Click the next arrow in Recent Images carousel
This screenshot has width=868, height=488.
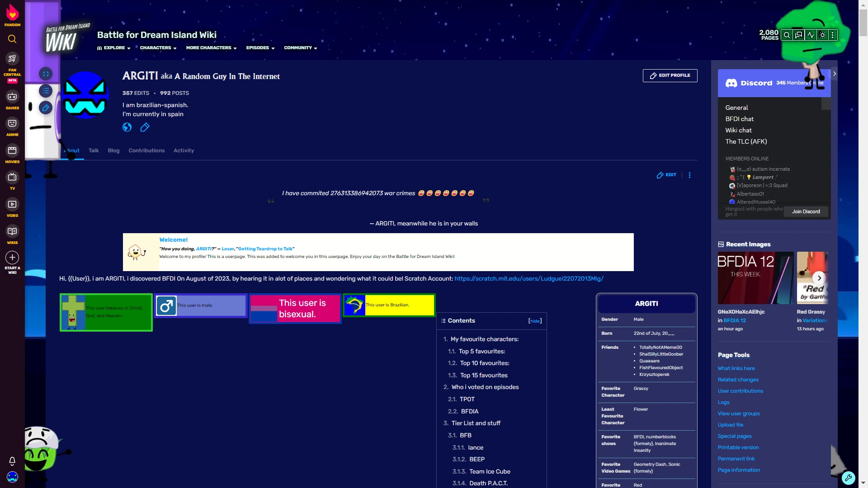819,278
